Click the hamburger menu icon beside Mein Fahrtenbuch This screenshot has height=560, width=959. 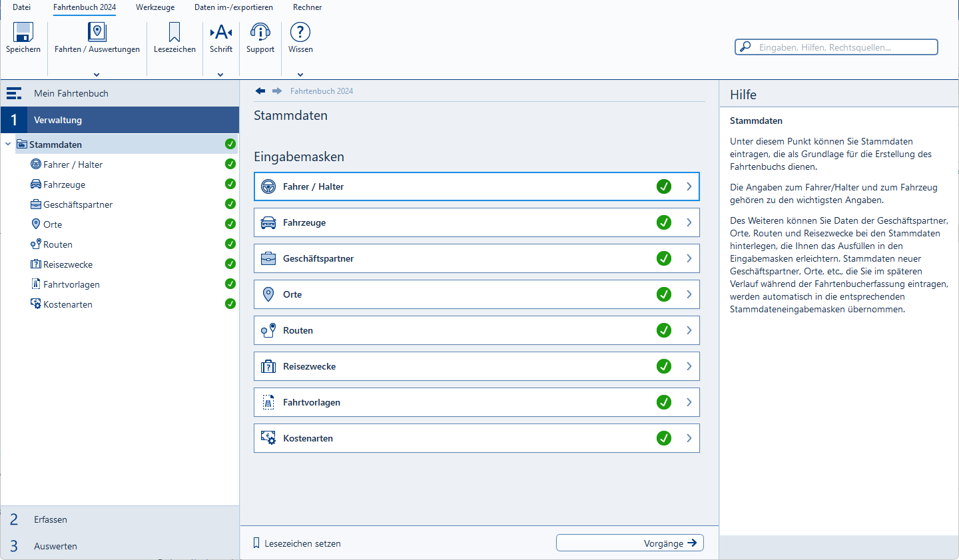click(14, 93)
